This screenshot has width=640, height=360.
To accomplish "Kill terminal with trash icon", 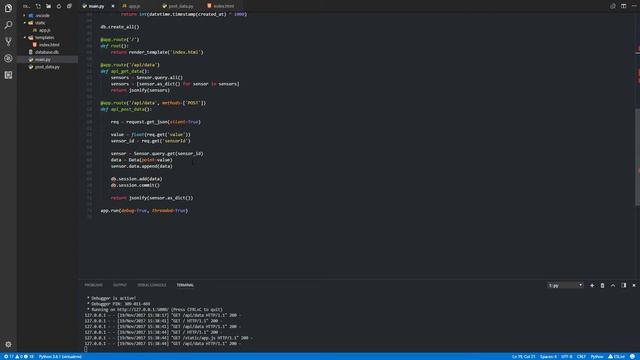I will [x=602, y=285].
